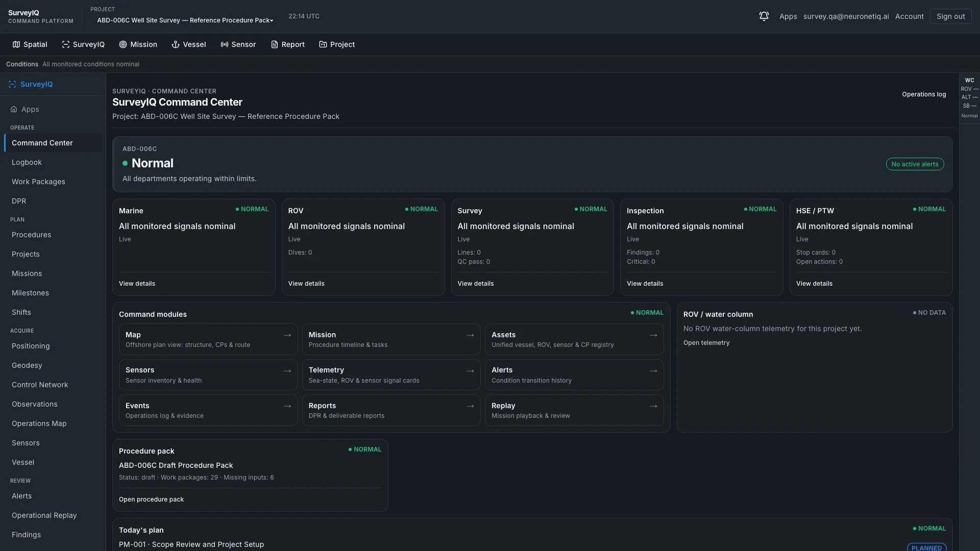980x551 pixels.
Task: Open Control Network in the sidebar
Action: (x=53, y=385)
